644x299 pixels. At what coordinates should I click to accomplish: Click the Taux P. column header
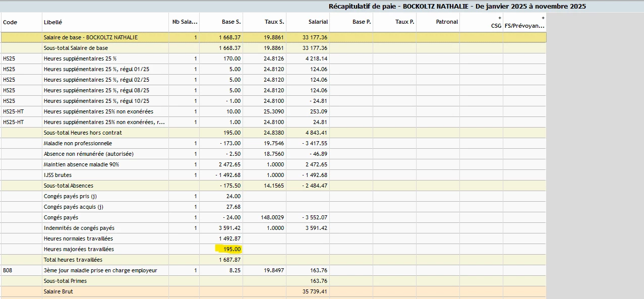coord(395,22)
